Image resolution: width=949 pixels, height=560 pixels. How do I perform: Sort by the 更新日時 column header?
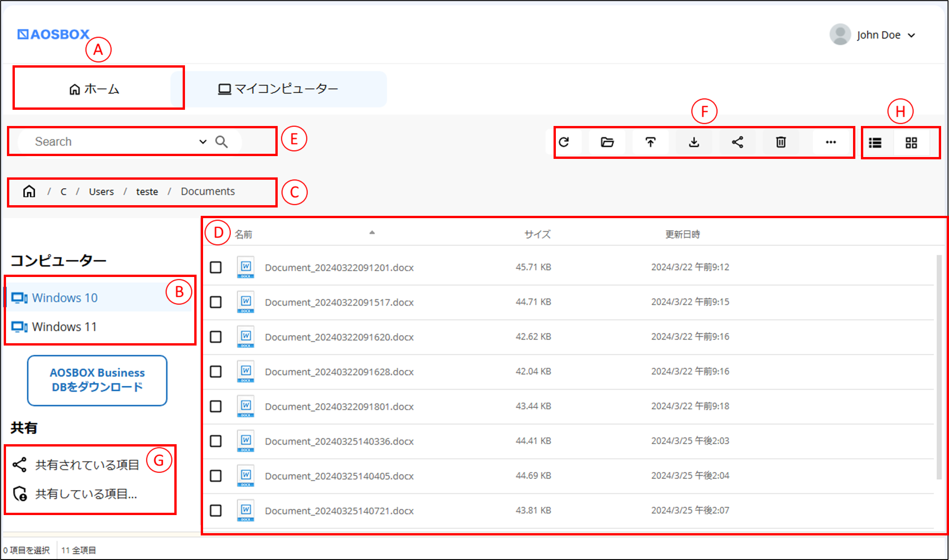[x=682, y=234]
